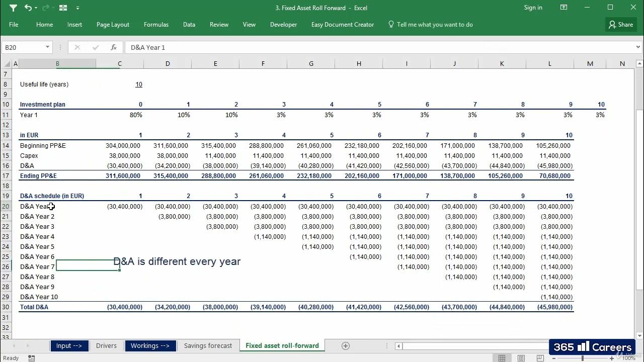Screen dimensions: 644x362
Task: Open Customize Quick Access Toolbar dropdown
Action: pyautogui.click(x=77, y=8)
